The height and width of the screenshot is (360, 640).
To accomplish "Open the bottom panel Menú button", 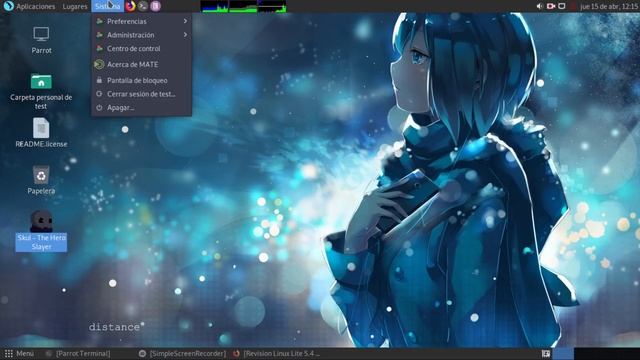I will 19,353.
